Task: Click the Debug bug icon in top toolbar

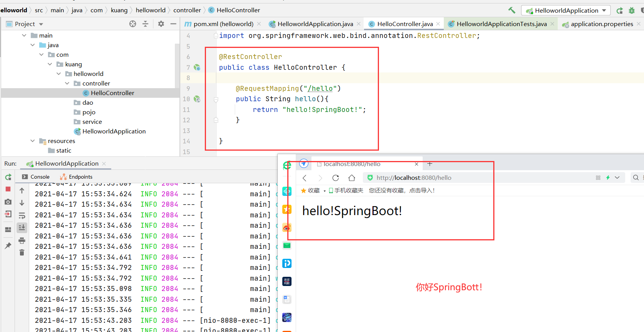Action: 632,10
